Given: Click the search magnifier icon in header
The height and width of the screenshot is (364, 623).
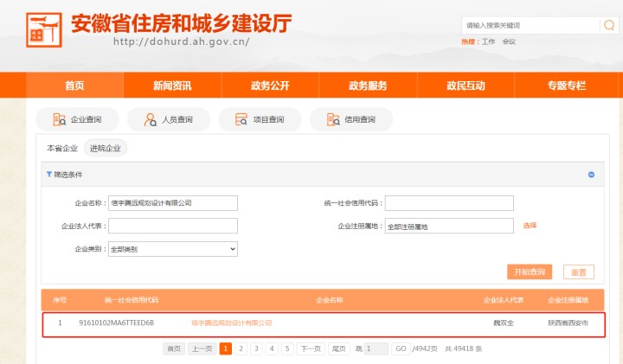Looking at the screenshot, I should point(609,25).
